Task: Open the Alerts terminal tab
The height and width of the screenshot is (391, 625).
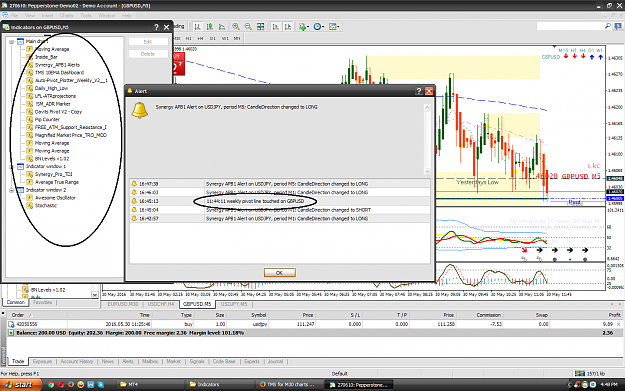Action: [x=128, y=362]
